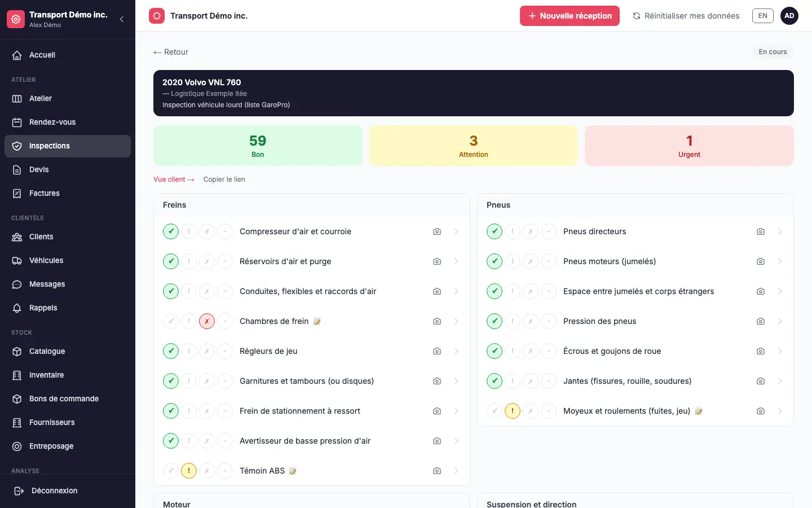Set Régleurs de jeu to attention

189,351
